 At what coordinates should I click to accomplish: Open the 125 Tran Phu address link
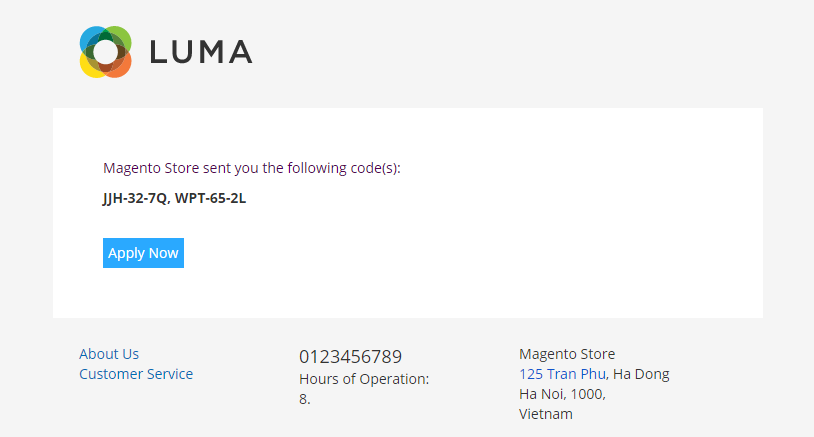click(x=563, y=374)
